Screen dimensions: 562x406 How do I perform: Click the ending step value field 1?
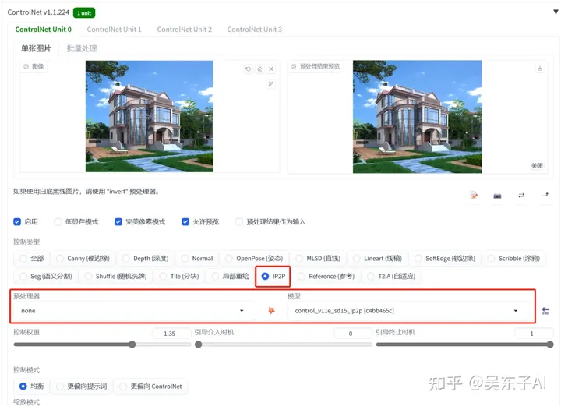point(534,333)
